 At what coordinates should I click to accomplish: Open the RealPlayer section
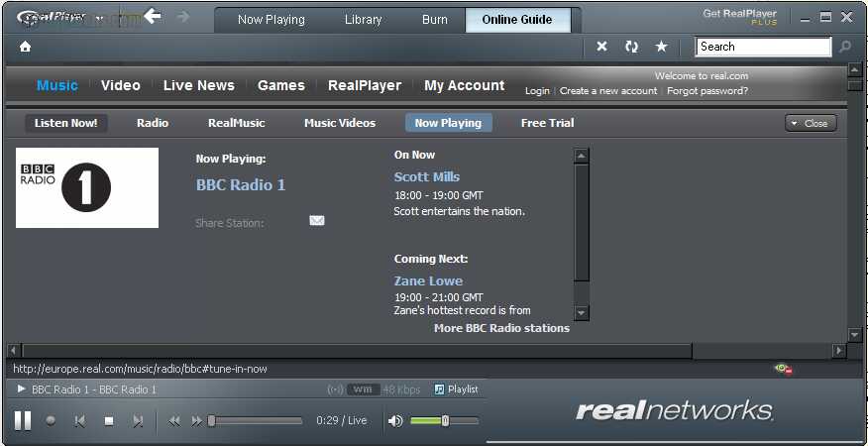365,85
